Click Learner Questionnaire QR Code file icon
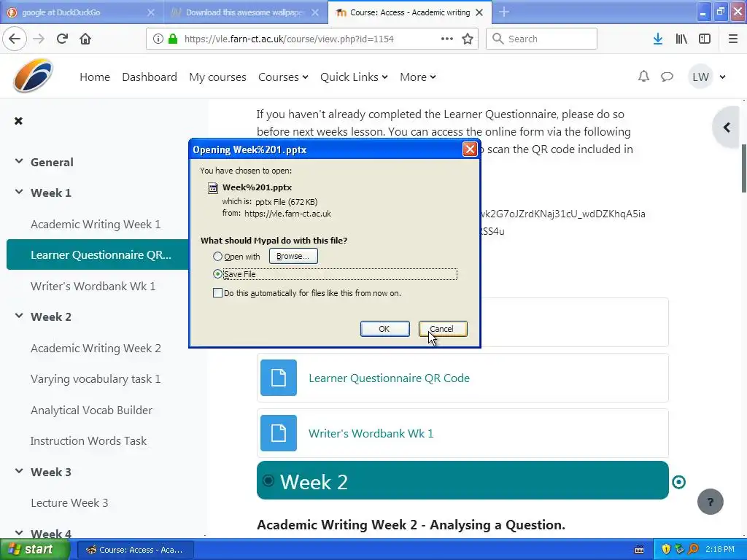This screenshot has height=560, width=747. [279, 378]
